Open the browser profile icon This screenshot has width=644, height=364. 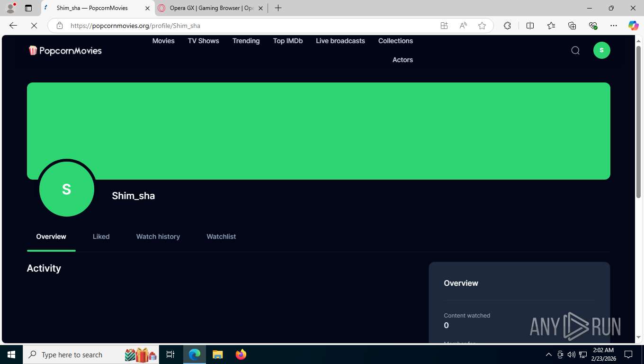click(10, 8)
